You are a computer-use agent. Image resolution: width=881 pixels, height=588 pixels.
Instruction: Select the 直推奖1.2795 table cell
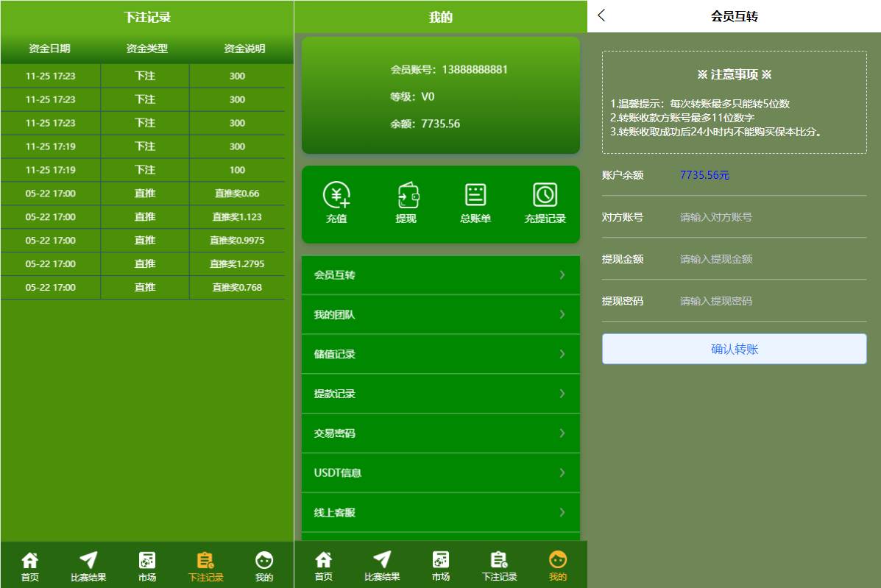click(x=237, y=264)
